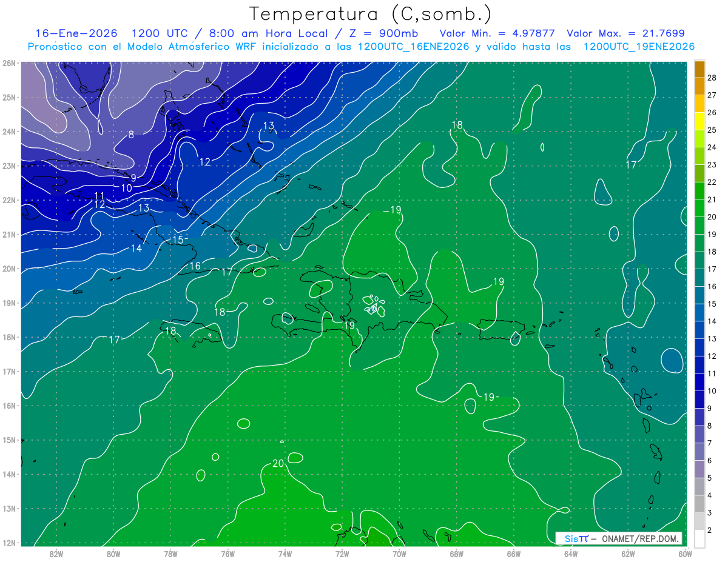Click the "14N" latitude axis label
The height and width of the screenshot is (562, 728).
click(8, 474)
